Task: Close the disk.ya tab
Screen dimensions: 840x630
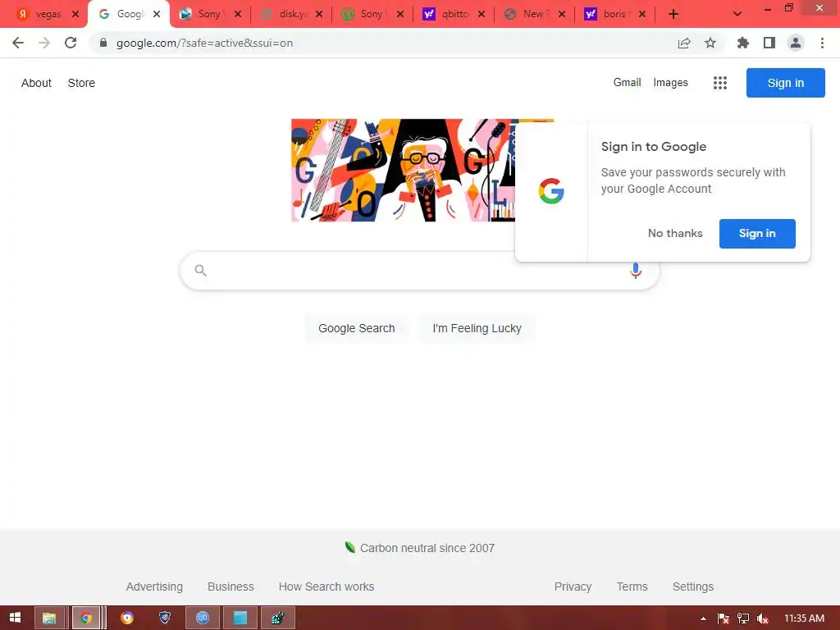Action: click(x=319, y=14)
